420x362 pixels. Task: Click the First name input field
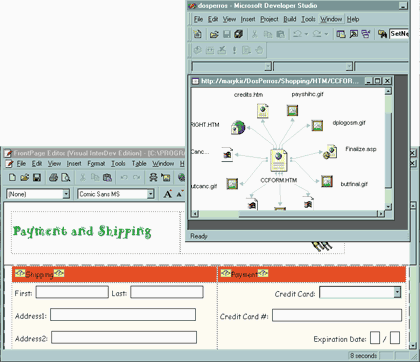pos(72,292)
